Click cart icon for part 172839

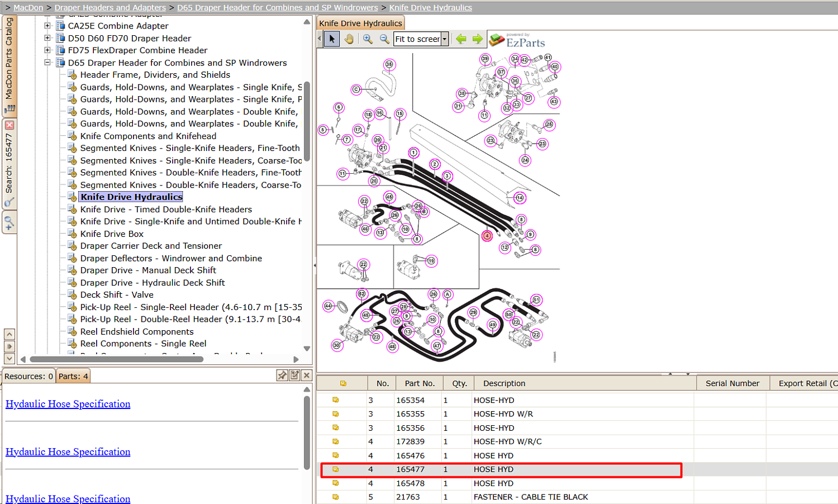(x=336, y=441)
